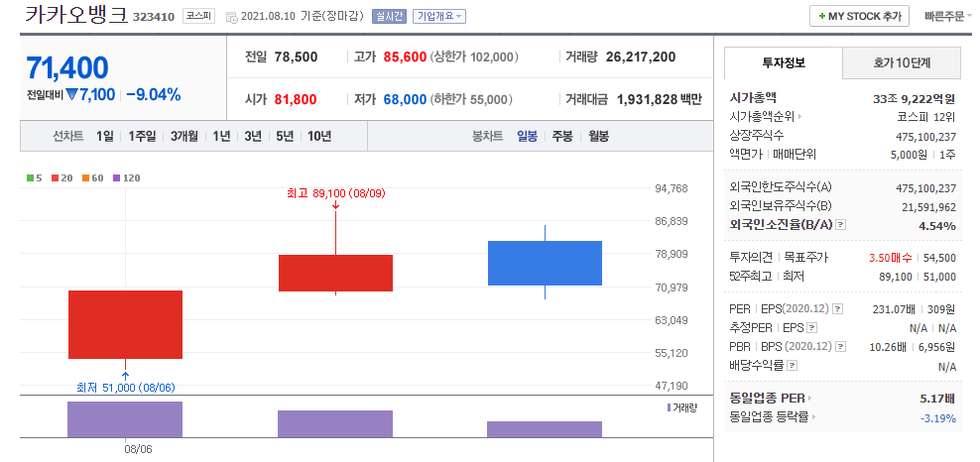Click the MY STOCK 추가 button
The height and width of the screenshot is (462, 980).
point(859,17)
